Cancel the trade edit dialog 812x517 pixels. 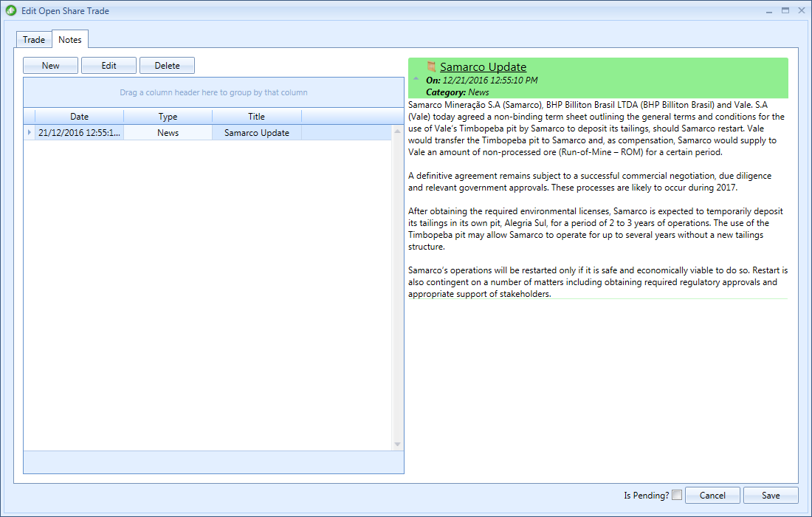tap(712, 496)
